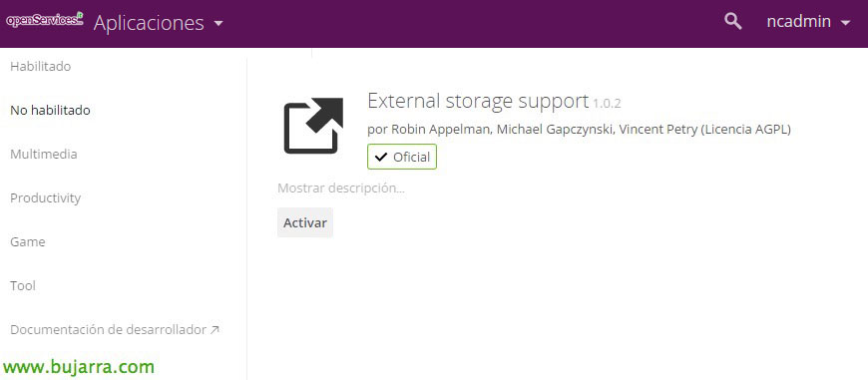This screenshot has width=868, height=380.
Task: Click the External storage support app icon
Action: tap(313, 126)
